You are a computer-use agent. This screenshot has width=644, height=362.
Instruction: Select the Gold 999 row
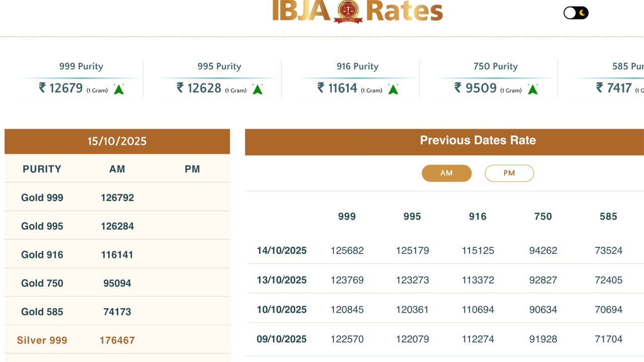tap(42, 198)
